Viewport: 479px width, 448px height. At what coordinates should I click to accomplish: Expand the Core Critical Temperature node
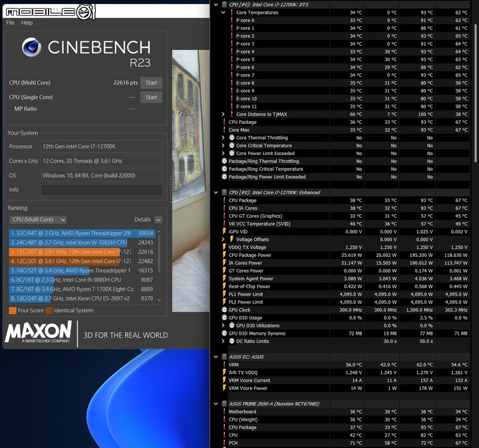tap(223, 146)
